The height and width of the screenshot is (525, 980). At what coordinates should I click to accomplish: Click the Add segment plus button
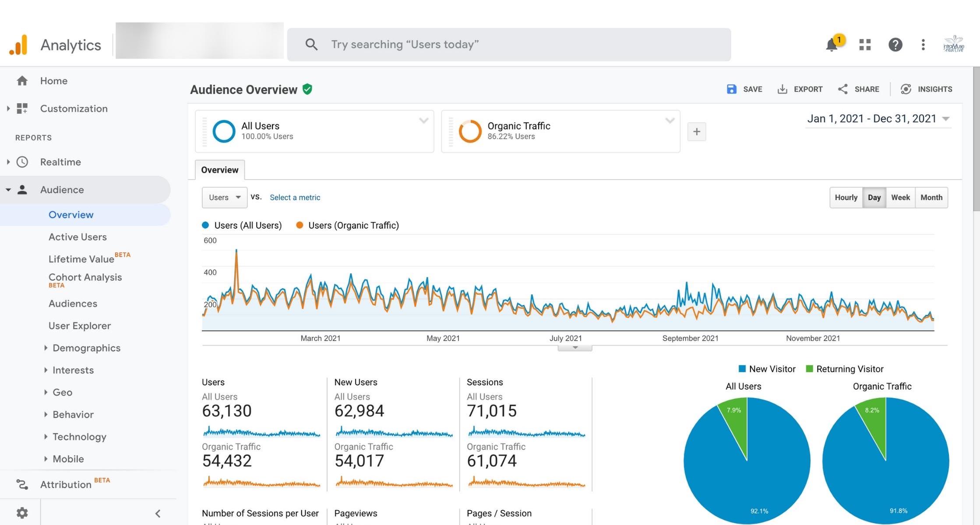click(x=698, y=131)
